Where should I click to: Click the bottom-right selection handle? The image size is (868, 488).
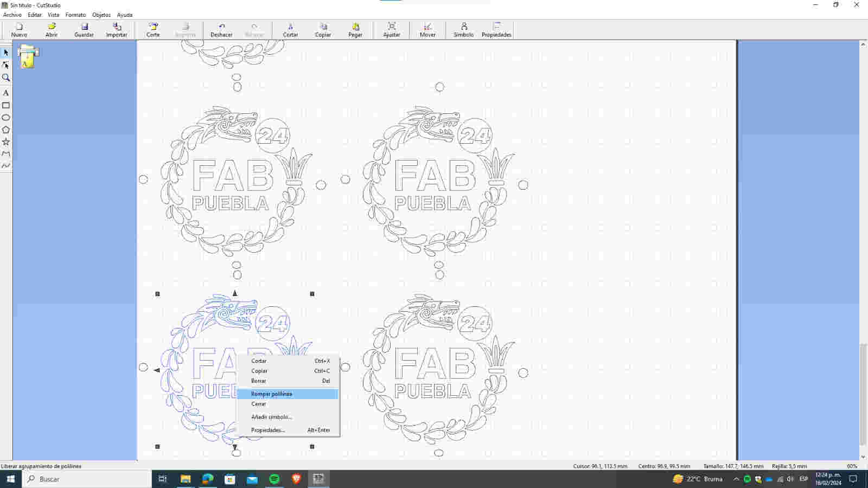pyautogui.click(x=312, y=447)
